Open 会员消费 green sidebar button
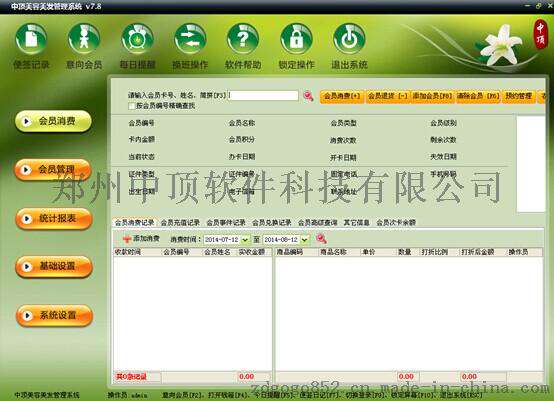The image size is (554, 401). [x=53, y=121]
